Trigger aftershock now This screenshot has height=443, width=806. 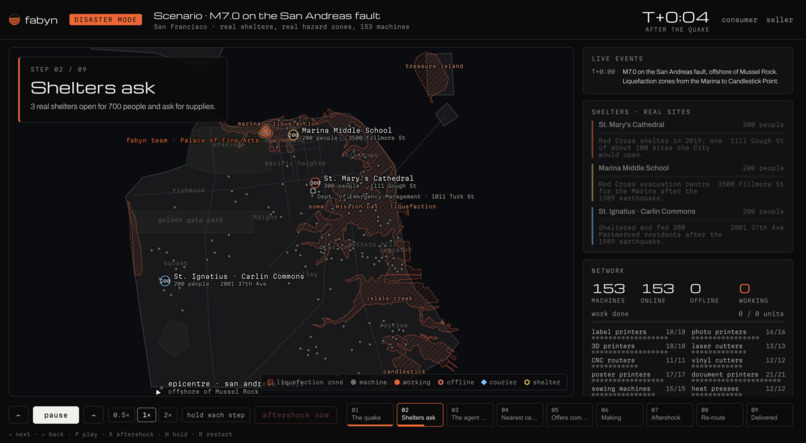296,415
